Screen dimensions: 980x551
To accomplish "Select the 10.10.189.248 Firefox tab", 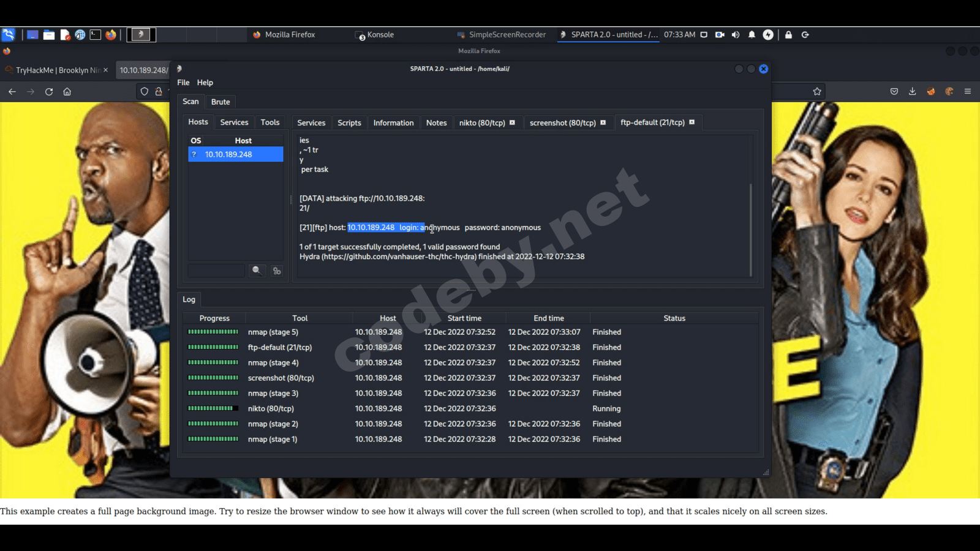I will [143, 70].
